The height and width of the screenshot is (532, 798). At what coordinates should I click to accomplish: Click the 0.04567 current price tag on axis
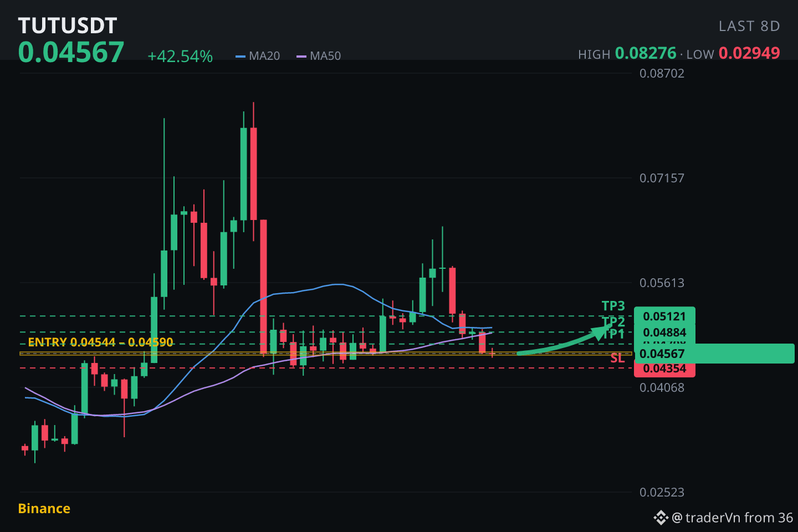click(x=714, y=354)
